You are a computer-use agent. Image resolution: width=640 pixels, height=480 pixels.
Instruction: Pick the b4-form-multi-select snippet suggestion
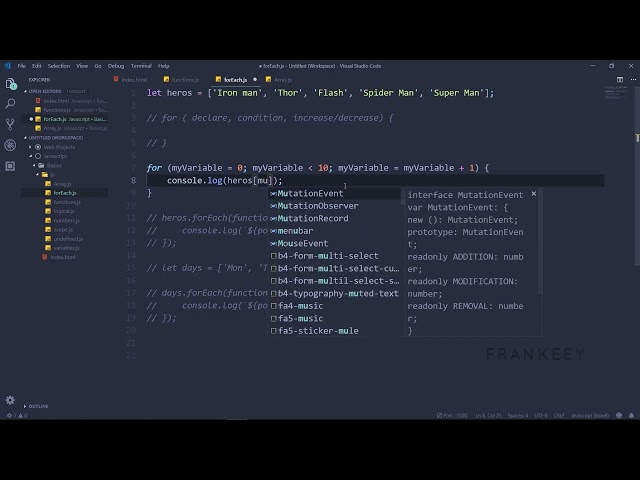(x=334, y=256)
